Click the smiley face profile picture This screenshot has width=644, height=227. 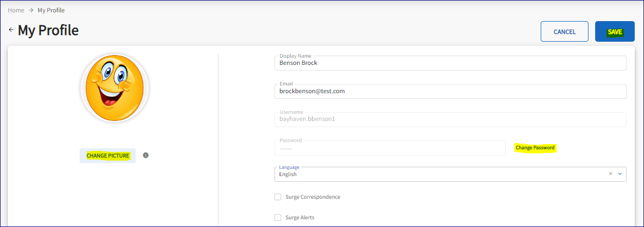(x=115, y=88)
